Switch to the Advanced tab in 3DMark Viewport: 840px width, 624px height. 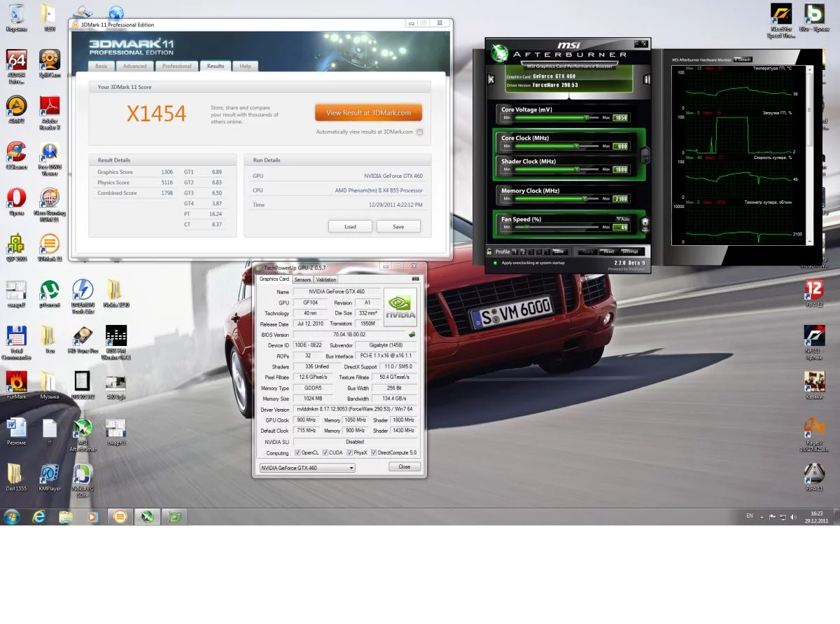coord(135,66)
